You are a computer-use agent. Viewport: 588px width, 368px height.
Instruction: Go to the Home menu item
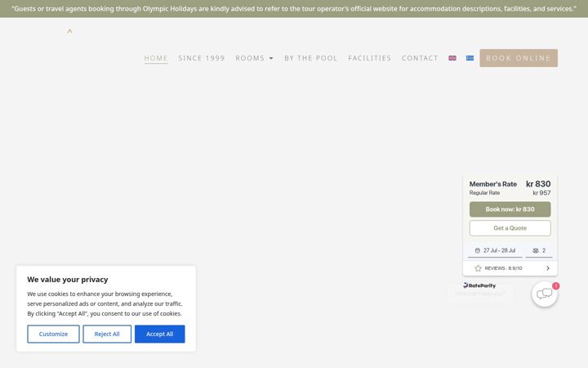click(156, 58)
